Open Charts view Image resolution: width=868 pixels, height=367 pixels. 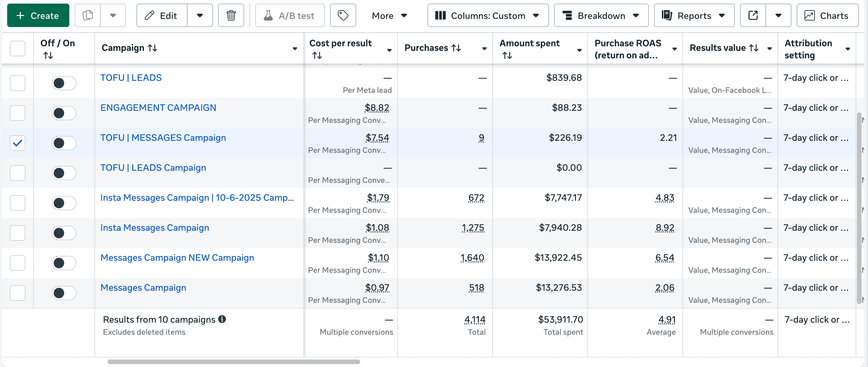click(x=828, y=16)
